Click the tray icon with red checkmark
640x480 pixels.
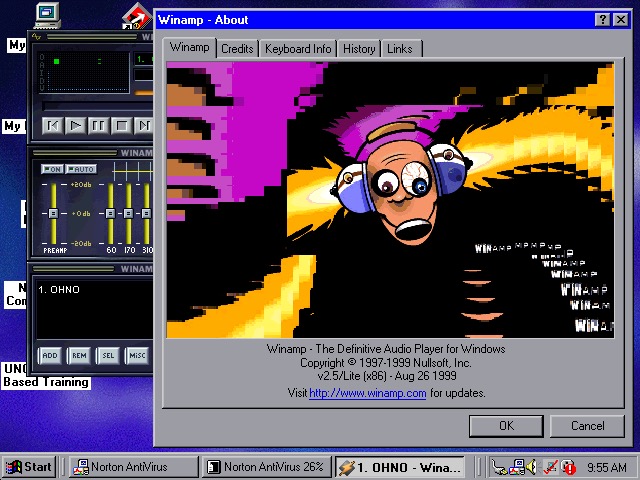[x=551, y=467]
